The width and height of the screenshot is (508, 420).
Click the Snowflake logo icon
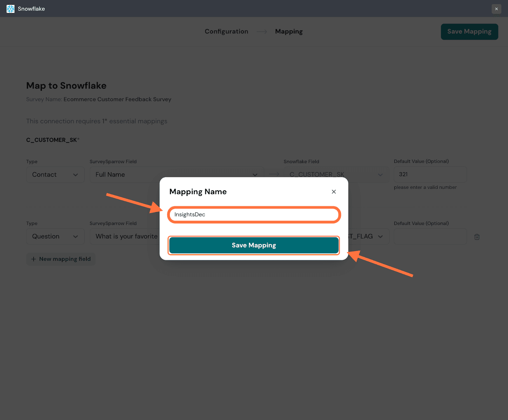click(10, 9)
